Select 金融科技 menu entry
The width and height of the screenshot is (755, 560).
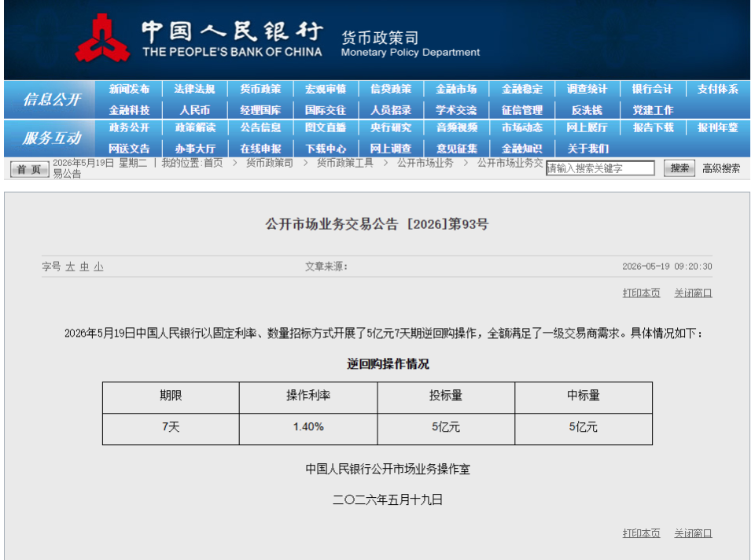tap(129, 110)
